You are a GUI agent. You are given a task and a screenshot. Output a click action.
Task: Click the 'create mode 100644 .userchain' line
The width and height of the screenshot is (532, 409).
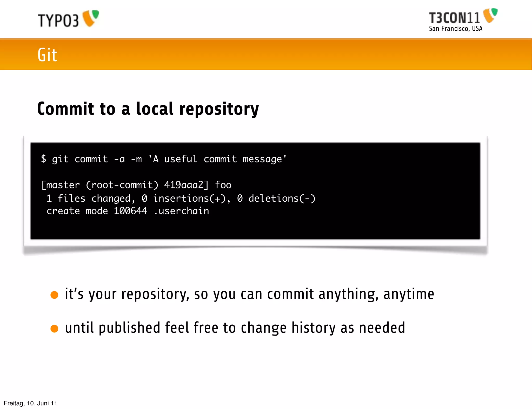(128, 211)
